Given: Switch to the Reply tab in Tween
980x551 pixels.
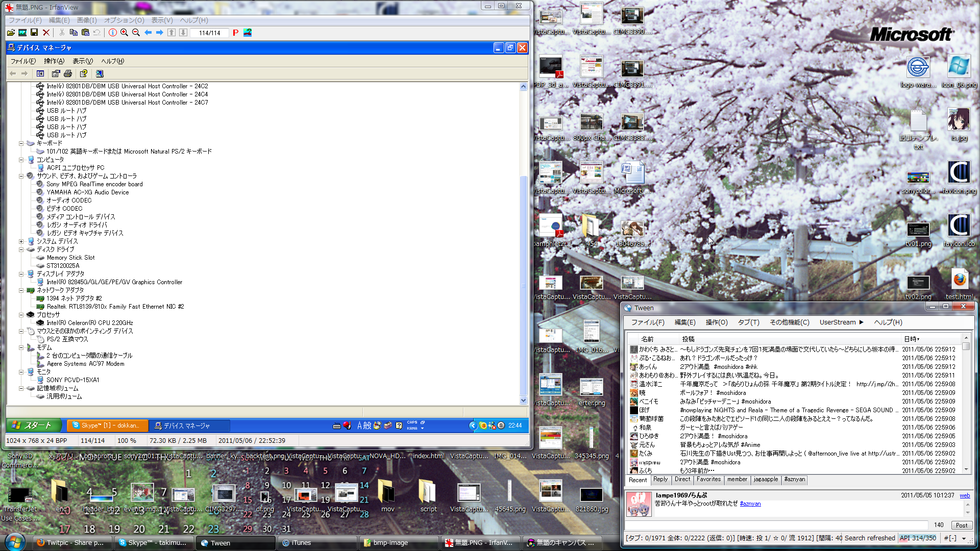Looking at the screenshot, I should point(660,480).
